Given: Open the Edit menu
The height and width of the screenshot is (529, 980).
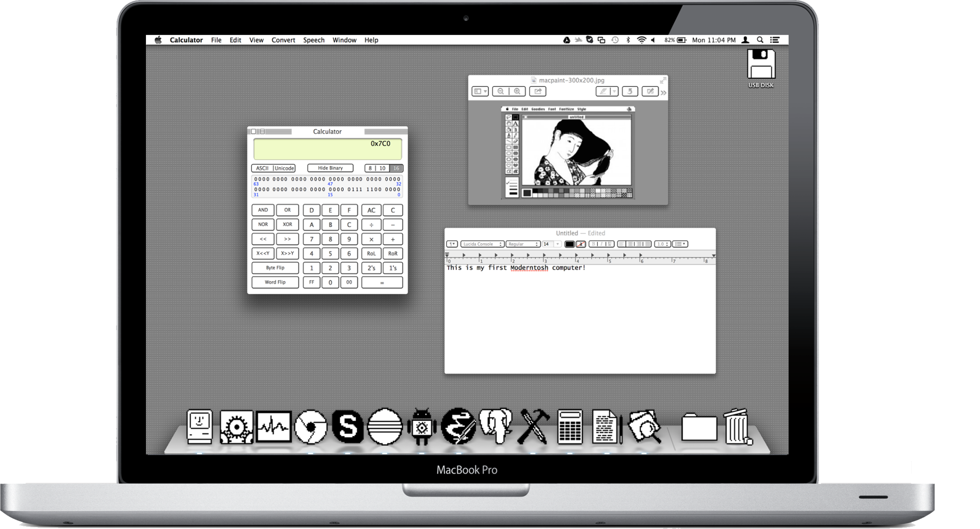Looking at the screenshot, I should pos(235,40).
